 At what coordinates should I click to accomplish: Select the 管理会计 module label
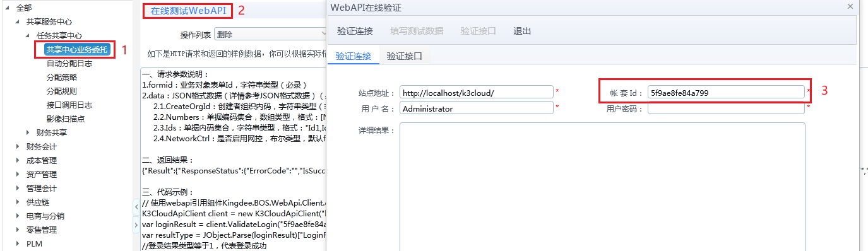pyautogui.click(x=42, y=188)
